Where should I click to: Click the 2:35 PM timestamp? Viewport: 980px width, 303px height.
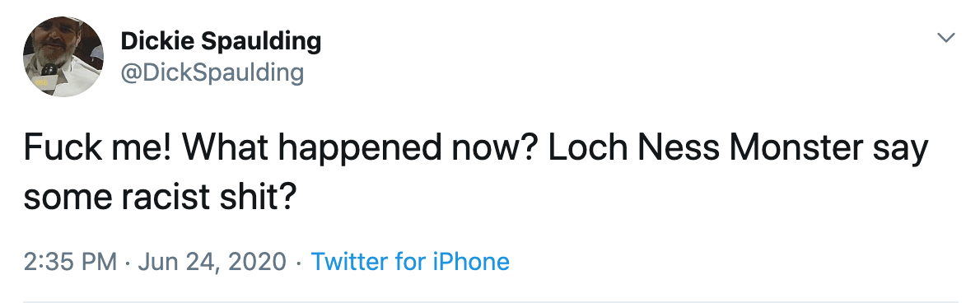tap(70, 261)
